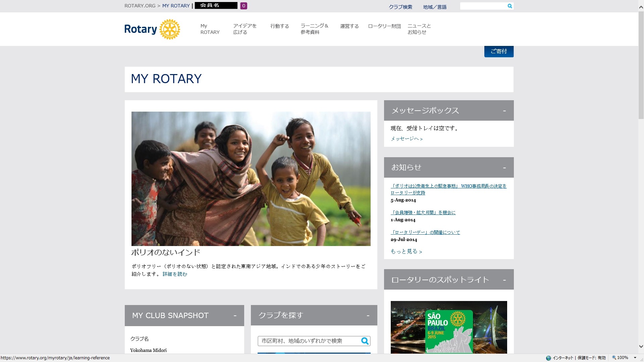The width and height of the screenshot is (644, 362).
Task: Click the page scroll down arrow
Action: [641, 347]
